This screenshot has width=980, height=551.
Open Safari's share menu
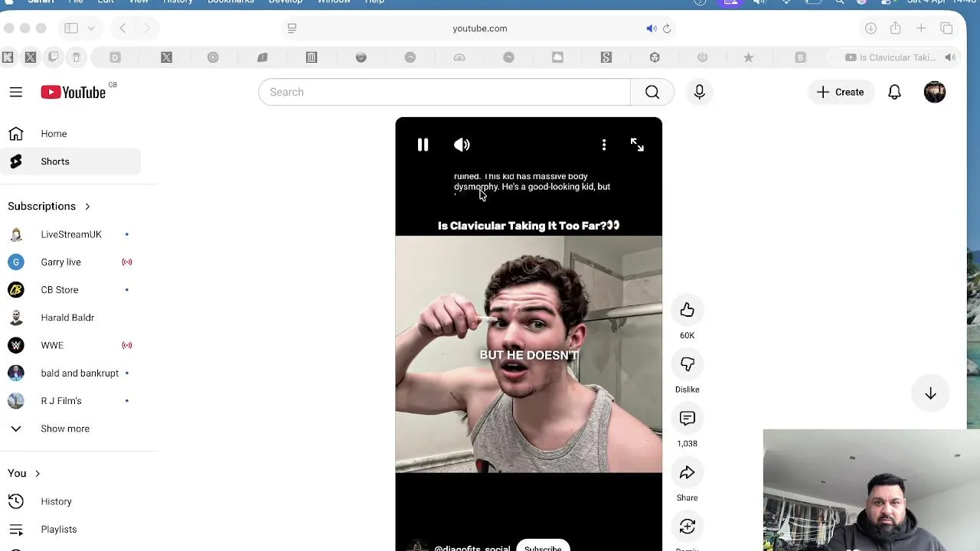tap(895, 28)
